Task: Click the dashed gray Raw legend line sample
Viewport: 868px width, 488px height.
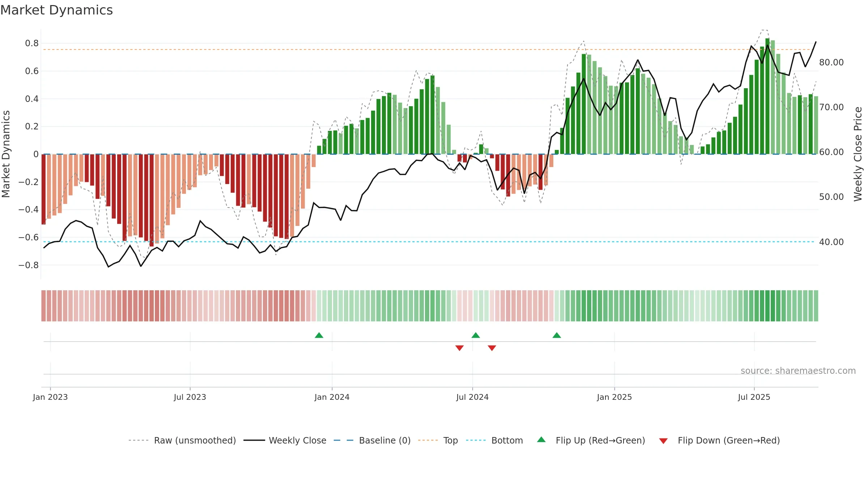Action: click(x=139, y=440)
